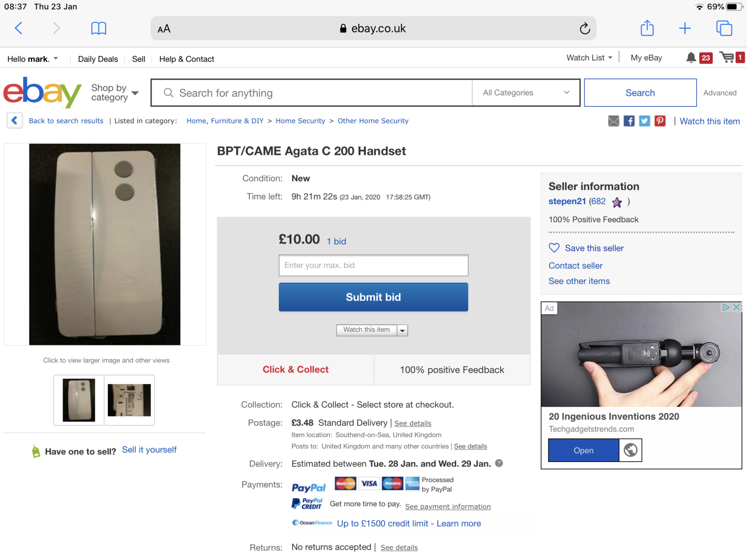View circuit board thumbnail image
The height and width of the screenshot is (560, 747).
tap(129, 400)
